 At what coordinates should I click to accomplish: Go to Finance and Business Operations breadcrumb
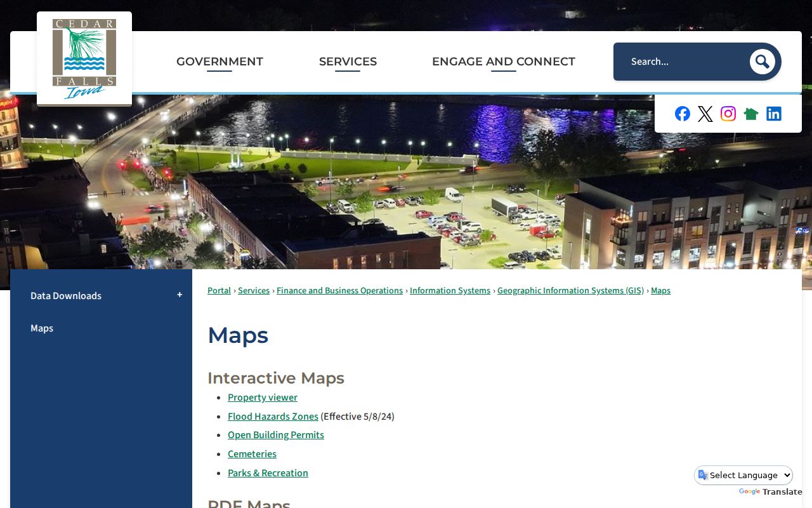coord(339,291)
